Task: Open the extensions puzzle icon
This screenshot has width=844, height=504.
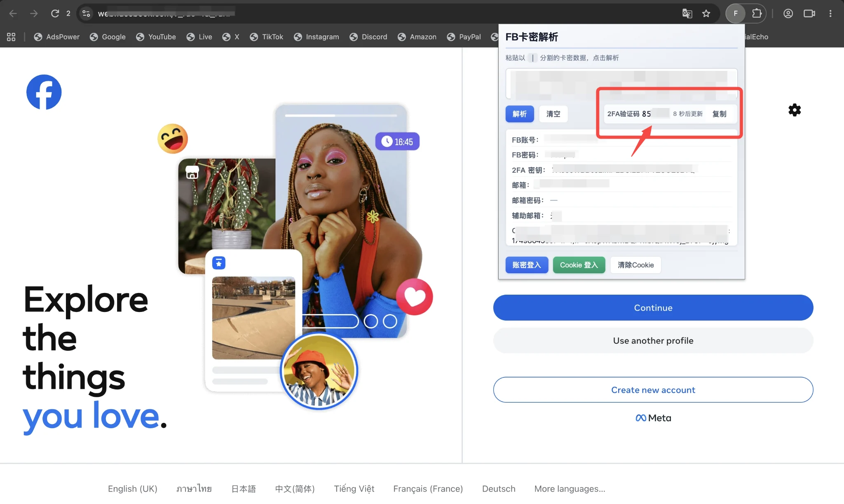Action: pos(757,14)
